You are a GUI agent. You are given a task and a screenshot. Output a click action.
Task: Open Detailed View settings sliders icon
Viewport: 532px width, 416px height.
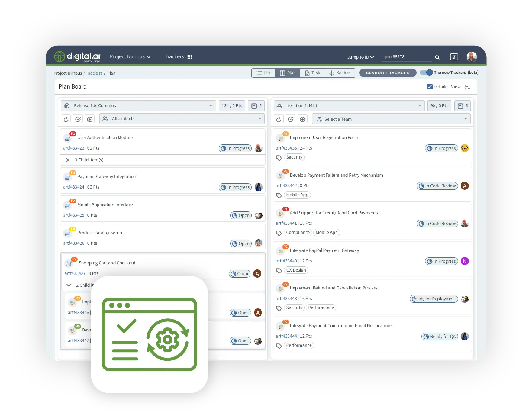(467, 87)
